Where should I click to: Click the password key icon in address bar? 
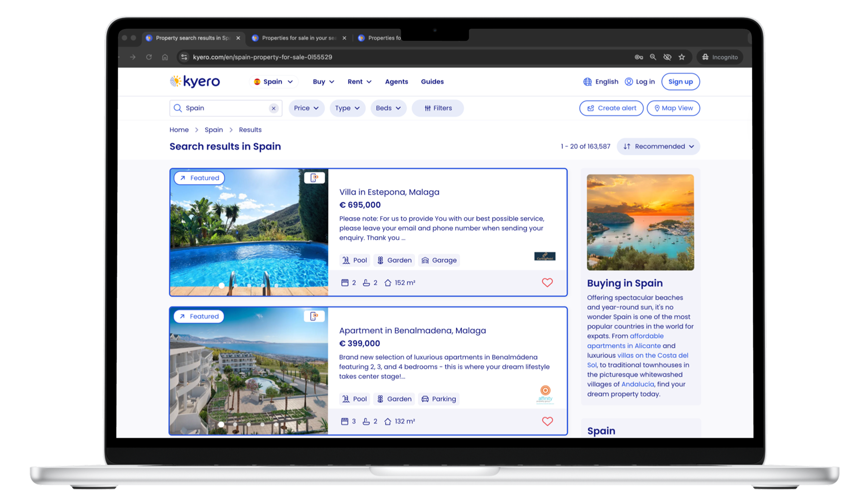tap(639, 57)
